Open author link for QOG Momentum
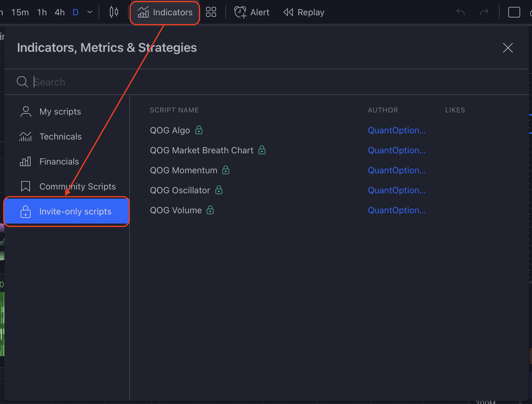532x404 pixels. point(397,170)
